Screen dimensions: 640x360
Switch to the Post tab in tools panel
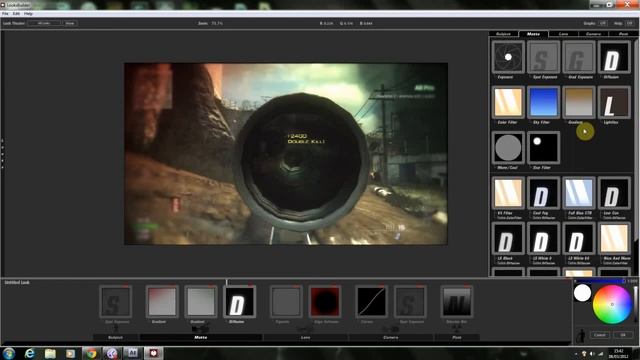pos(623,34)
